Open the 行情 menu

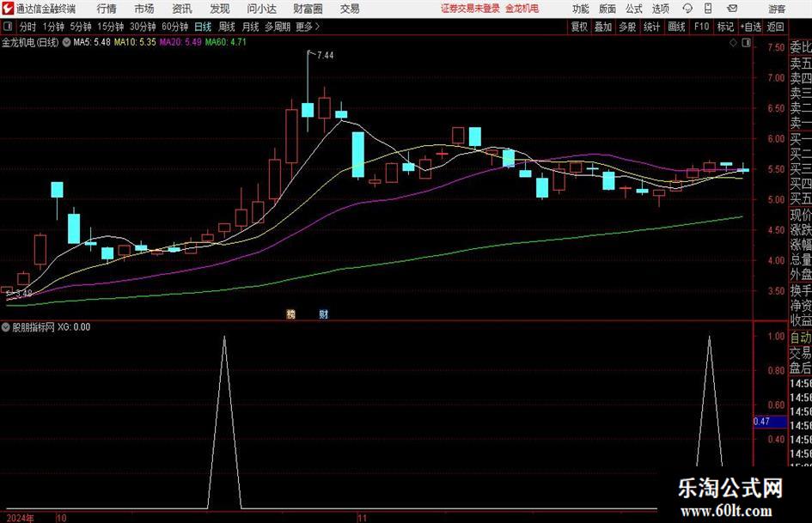107,9
